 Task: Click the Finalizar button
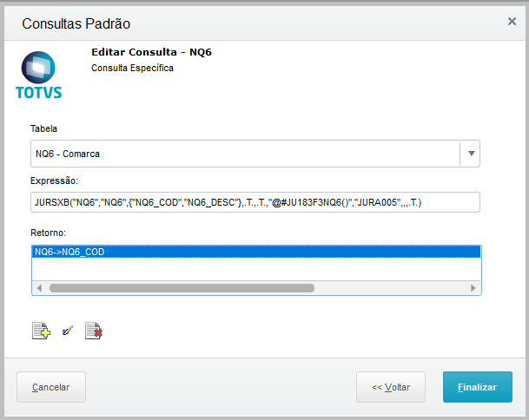[477, 387]
